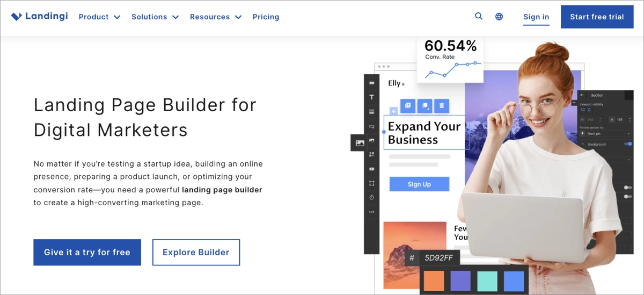This screenshot has height=295, width=644.
Task: Select the Video widget icon in builder toolbar
Action: pos(371,169)
